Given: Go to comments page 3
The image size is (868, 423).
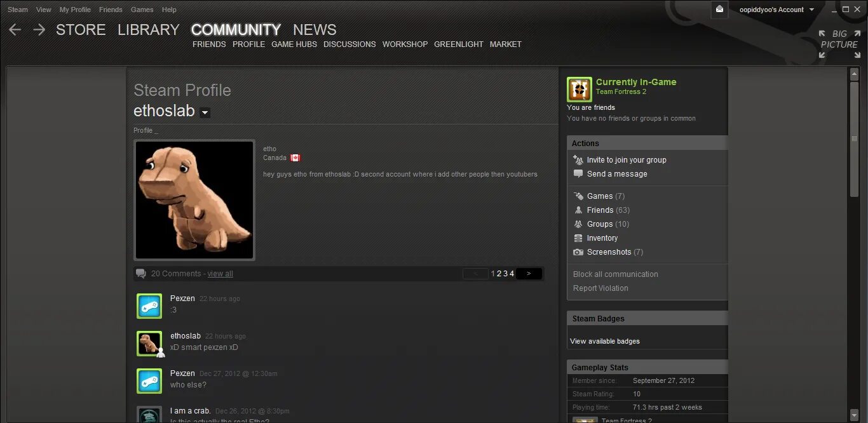Looking at the screenshot, I should tap(505, 274).
